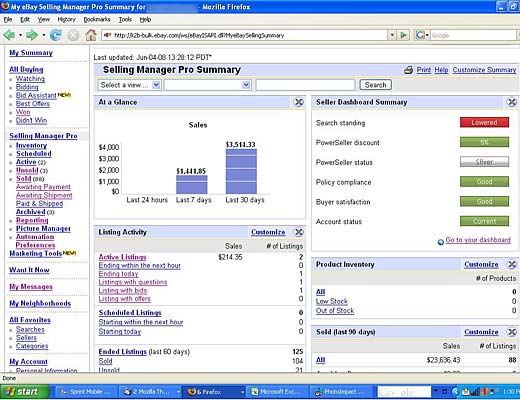
Task: Open My Messages in sidebar
Action: [x=31, y=287]
